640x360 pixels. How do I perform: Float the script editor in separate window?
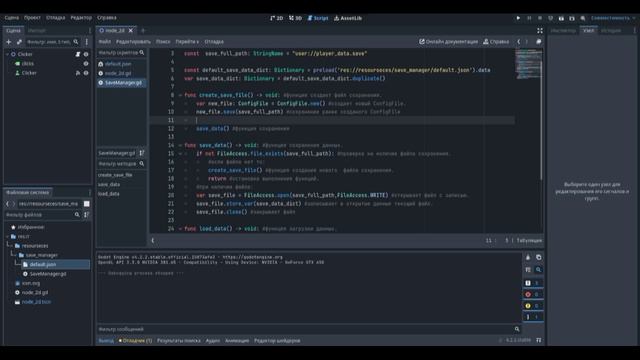539,42
